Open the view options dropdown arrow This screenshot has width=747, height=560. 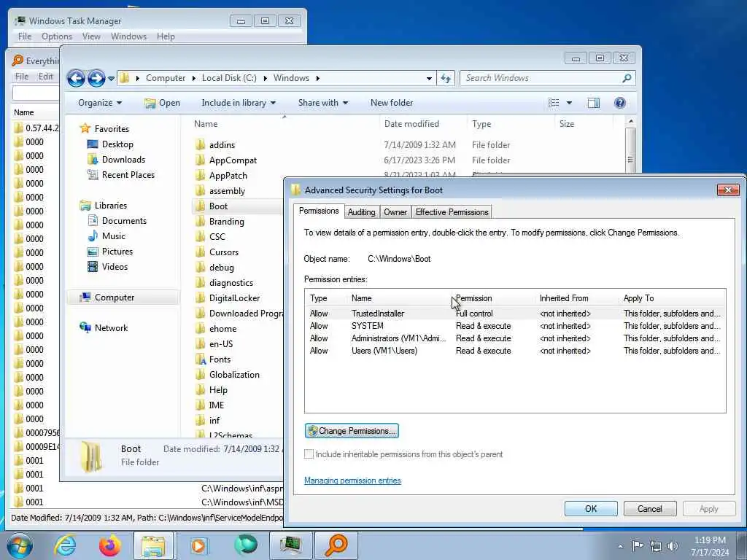[569, 103]
